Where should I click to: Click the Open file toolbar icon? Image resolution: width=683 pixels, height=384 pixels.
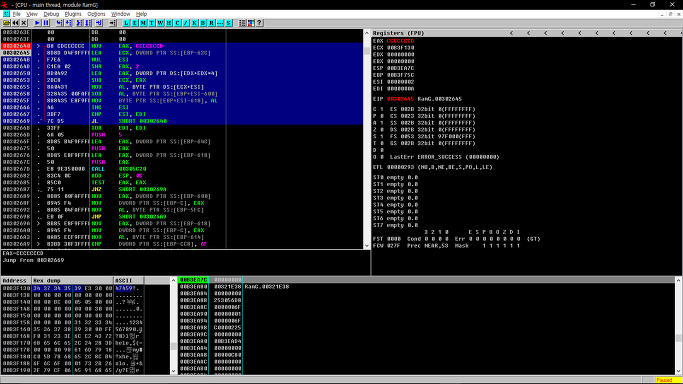7,23
